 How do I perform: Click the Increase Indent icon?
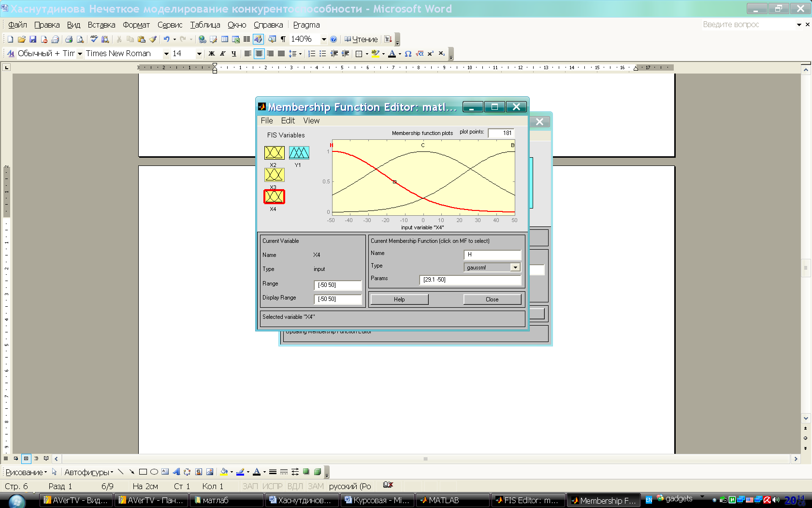[345, 54]
